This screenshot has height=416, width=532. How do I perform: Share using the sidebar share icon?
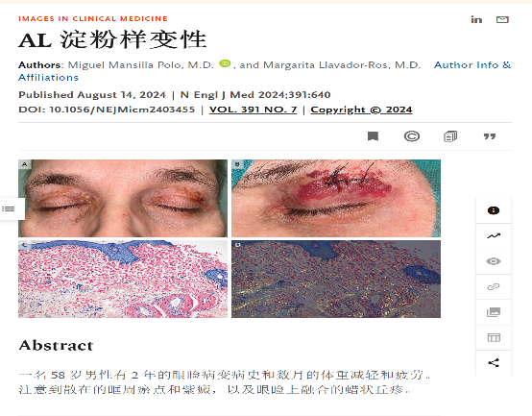(494, 363)
